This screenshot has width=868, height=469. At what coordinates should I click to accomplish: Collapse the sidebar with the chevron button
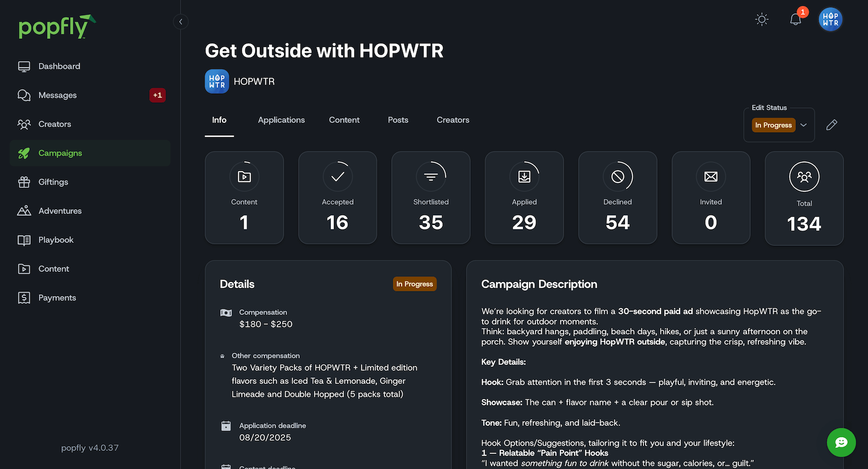[x=181, y=22]
